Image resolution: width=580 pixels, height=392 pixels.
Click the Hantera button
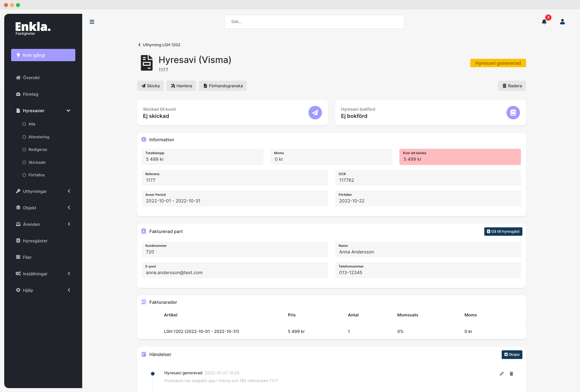181,86
